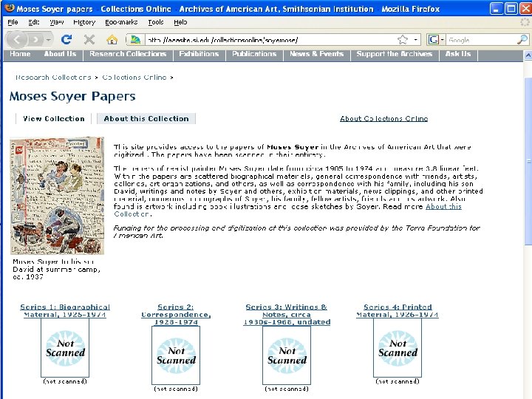Open Exhibitions navigation tab
The height and width of the screenshot is (399, 532).
pyautogui.click(x=199, y=54)
